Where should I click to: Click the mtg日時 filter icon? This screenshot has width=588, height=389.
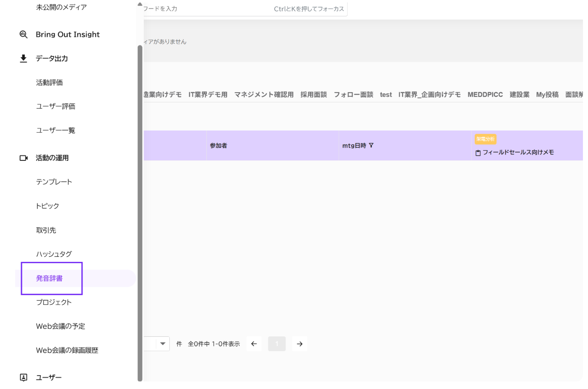tap(371, 145)
